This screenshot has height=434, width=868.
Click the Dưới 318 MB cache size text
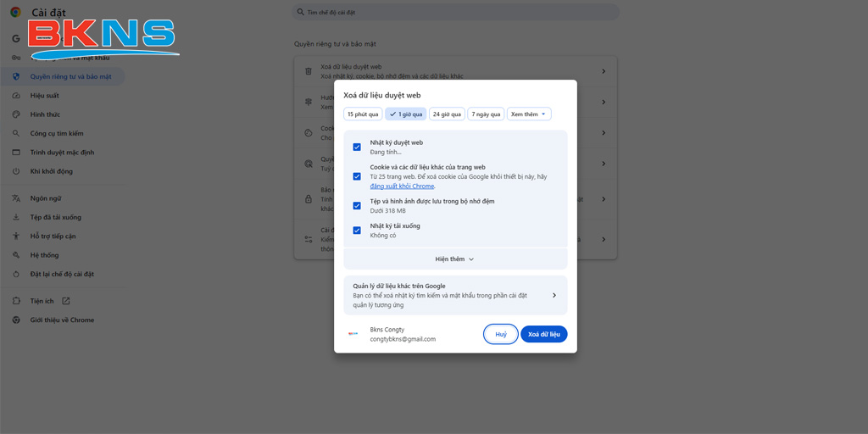pyautogui.click(x=388, y=210)
